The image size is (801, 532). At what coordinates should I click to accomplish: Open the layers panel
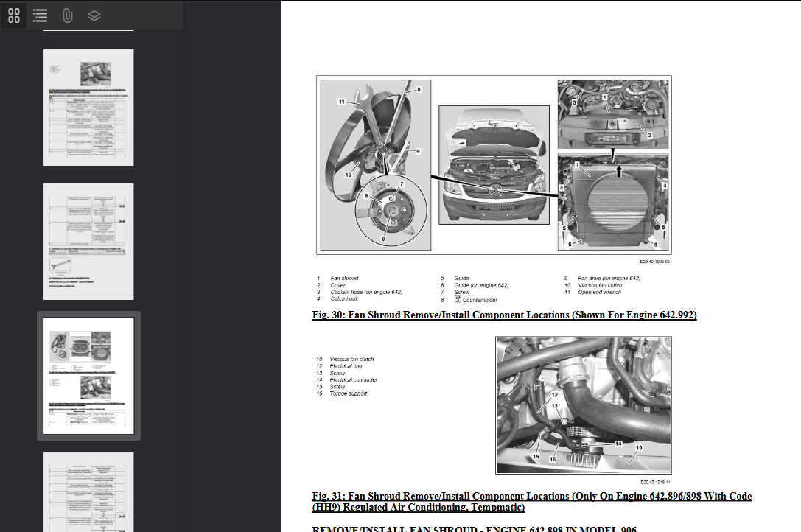point(93,15)
